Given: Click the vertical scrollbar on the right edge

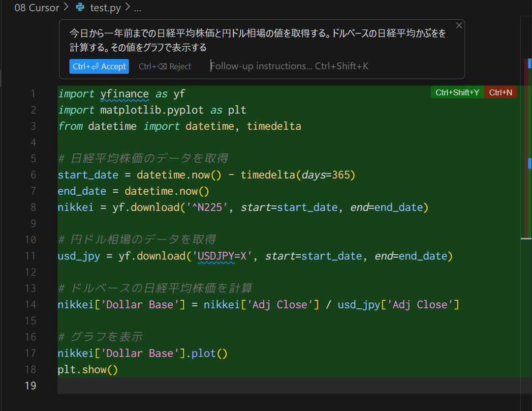Looking at the screenshot, I should (x=526, y=213).
